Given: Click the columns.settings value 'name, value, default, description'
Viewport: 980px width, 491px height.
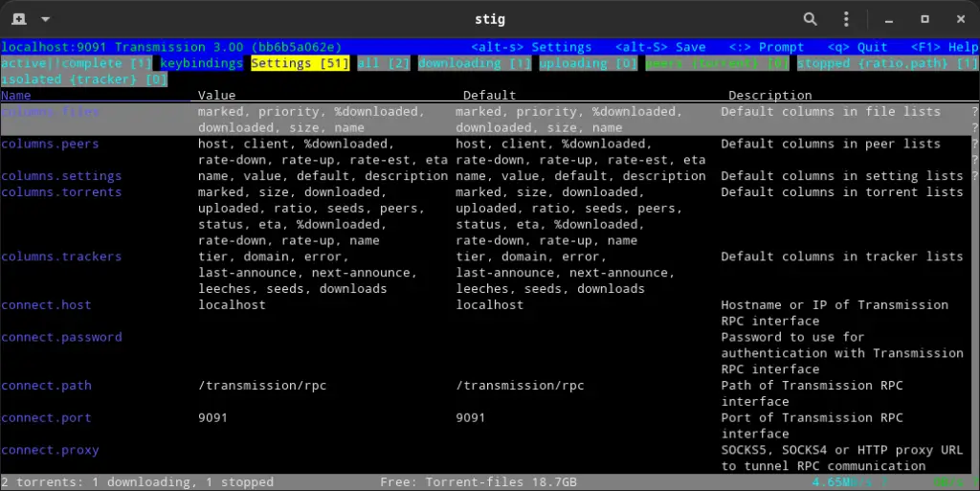Looking at the screenshot, I should (323, 176).
